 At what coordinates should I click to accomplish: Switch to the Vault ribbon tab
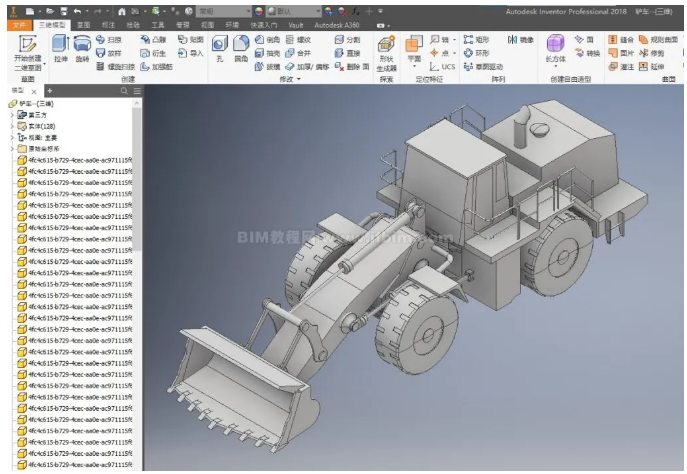click(x=296, y=25)
